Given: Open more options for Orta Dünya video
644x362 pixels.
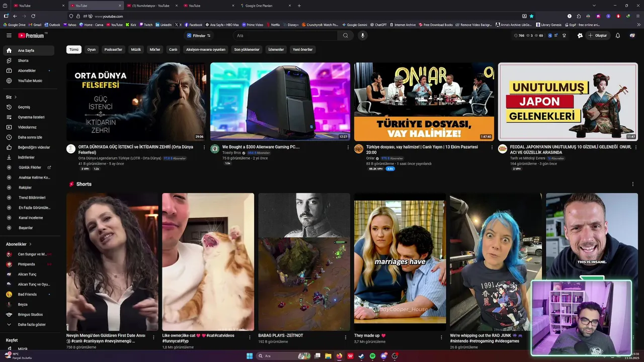Looking at the screenshot, I should (x=204, y=147).
